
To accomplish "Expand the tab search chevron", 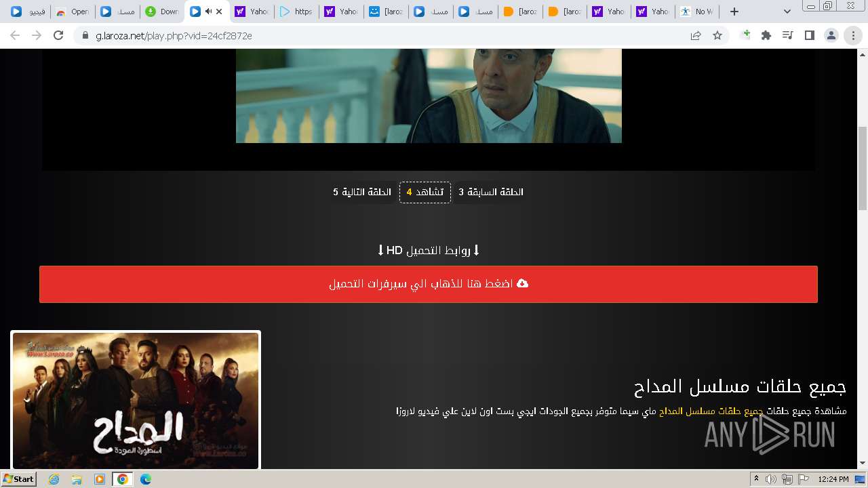I will pos(787,12).
